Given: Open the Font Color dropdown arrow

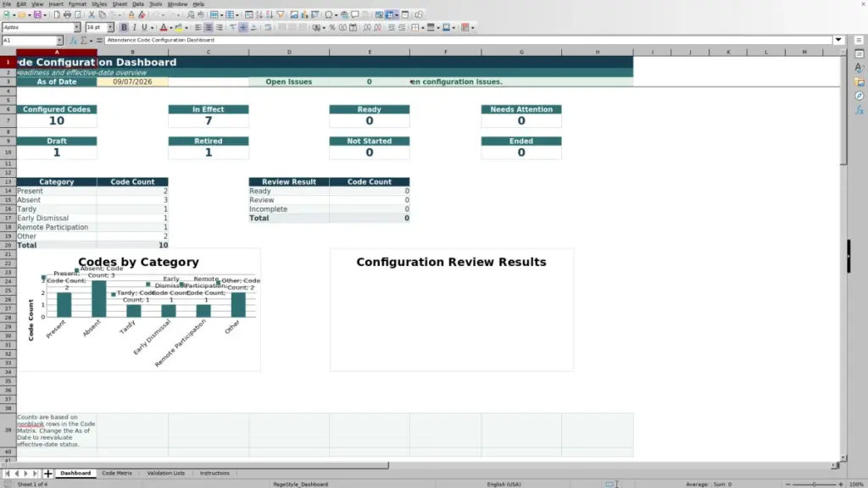Looking at the screenshot, I should point(171,28).
